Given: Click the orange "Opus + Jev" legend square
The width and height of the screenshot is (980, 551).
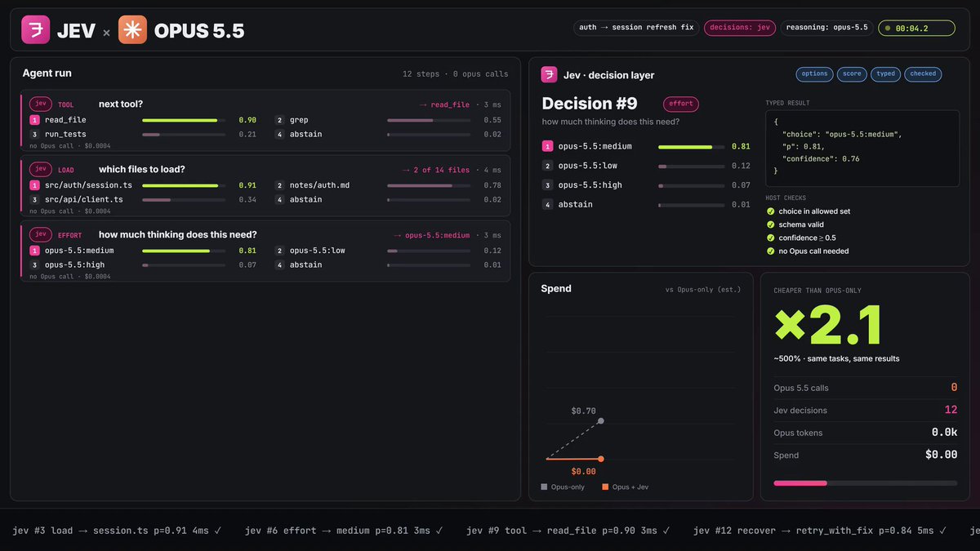Looking at the screenshot, I should 605,487.
